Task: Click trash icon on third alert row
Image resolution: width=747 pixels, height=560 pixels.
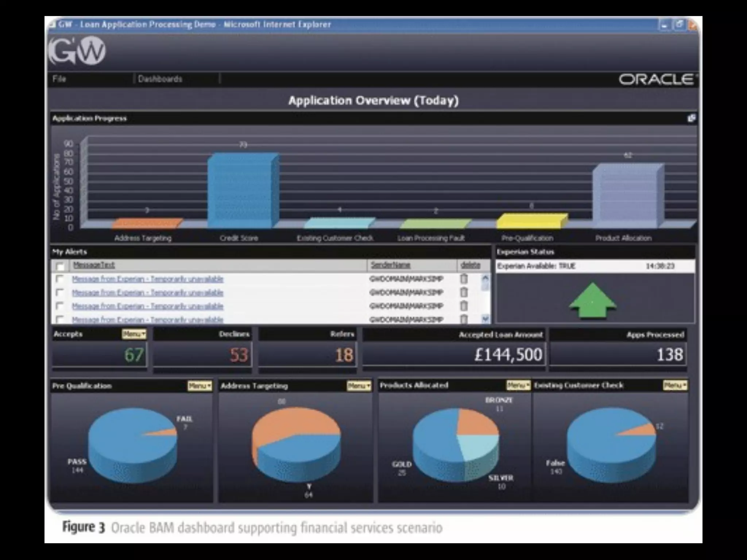Action: click(x=464, y=306)
